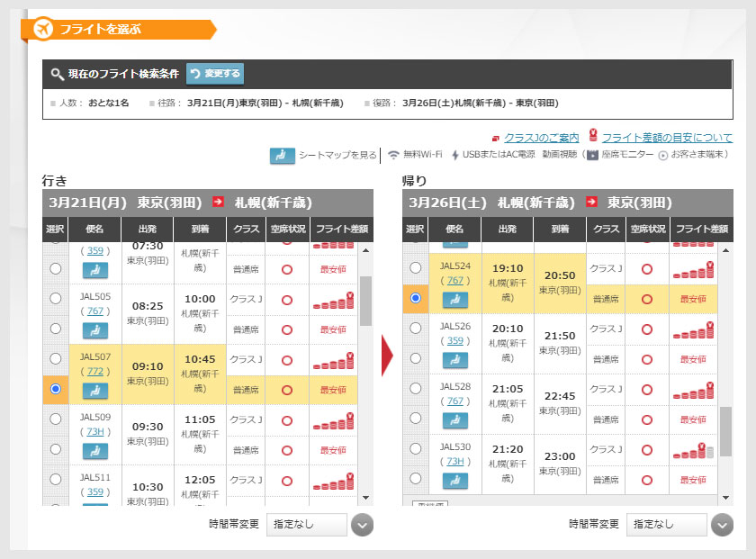The image size is (756, 559).
Task: Click return list scroll up arrow
Action: click(725, 250)
